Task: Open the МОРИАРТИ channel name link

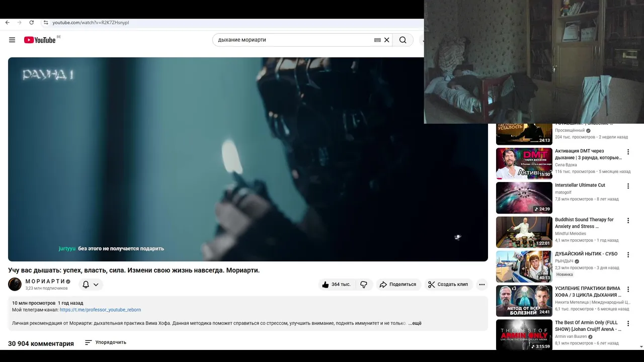Action: (45, 282)
